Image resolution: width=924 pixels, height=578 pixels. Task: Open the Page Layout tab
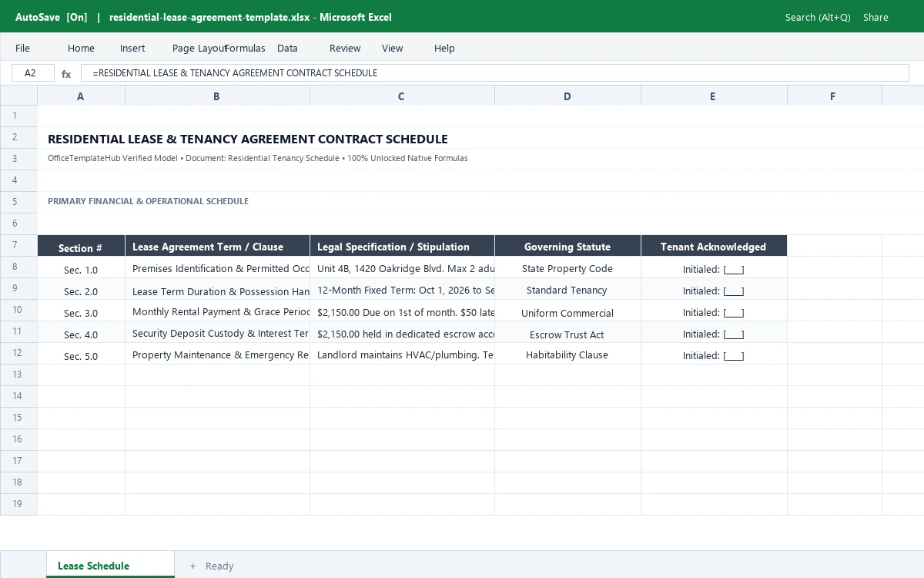199,48
